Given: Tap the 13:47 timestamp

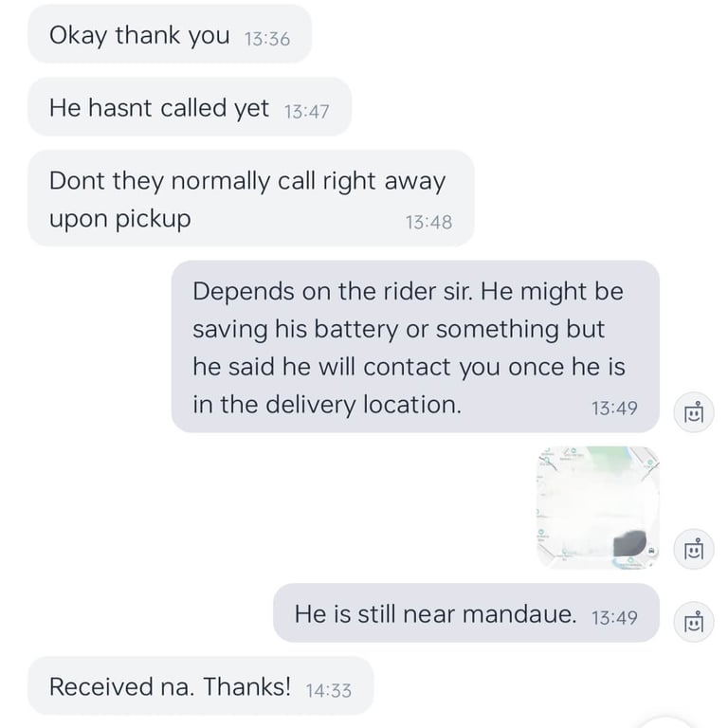Looking at the screenshot, I should (306, 112).
